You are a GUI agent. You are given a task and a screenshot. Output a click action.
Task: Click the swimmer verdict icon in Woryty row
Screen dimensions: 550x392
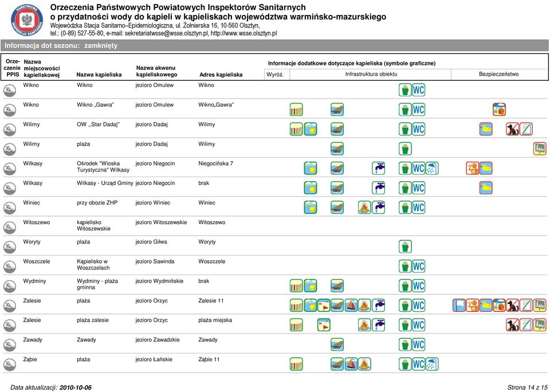(10, 248)
